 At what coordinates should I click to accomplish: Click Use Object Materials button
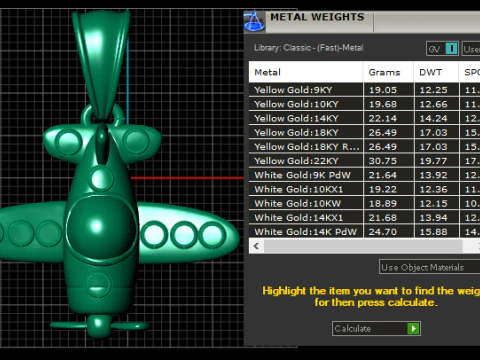tap(429, 267)
